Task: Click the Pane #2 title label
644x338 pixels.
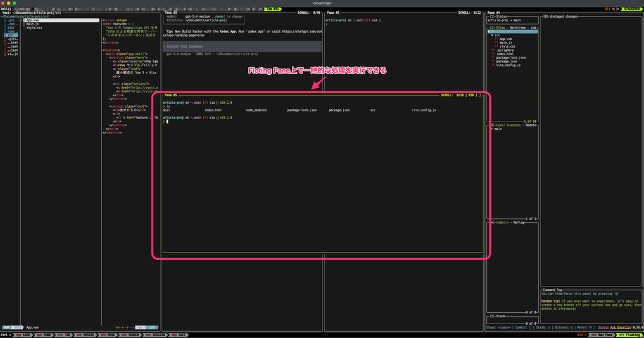Action: click(x=333, y=13)
